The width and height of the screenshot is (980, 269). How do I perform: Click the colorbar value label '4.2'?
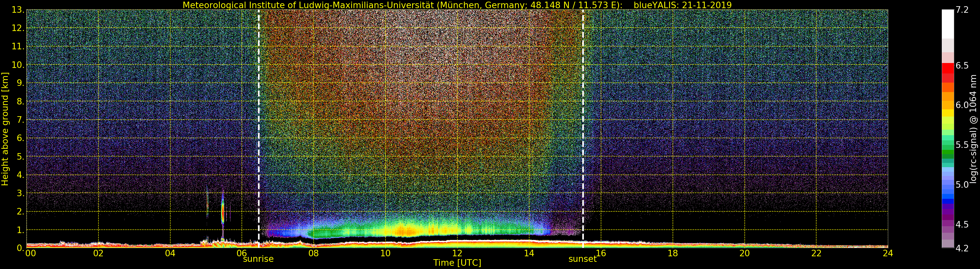(962, 248)
